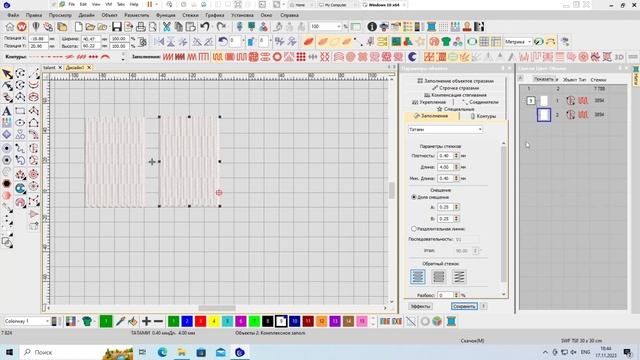
Task: Click the crescent moon stitch icon
Action: tap(412, 57)
